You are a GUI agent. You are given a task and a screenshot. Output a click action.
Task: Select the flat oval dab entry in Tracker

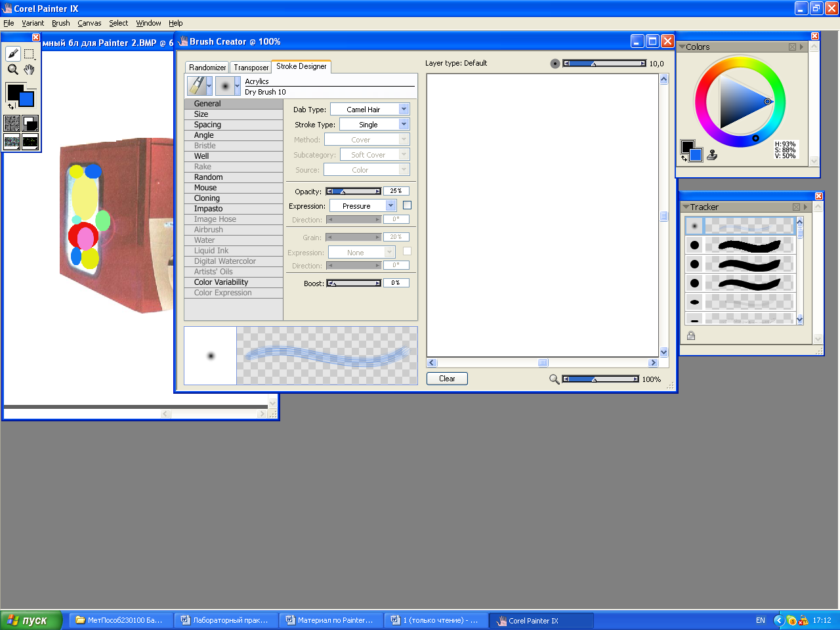click(x=740, y=302)
